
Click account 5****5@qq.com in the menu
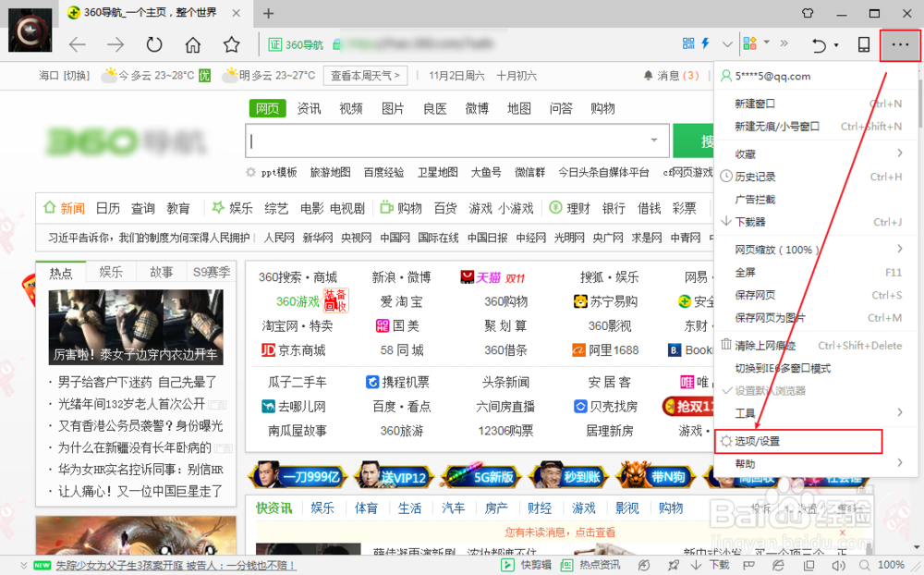pos(772,76)
